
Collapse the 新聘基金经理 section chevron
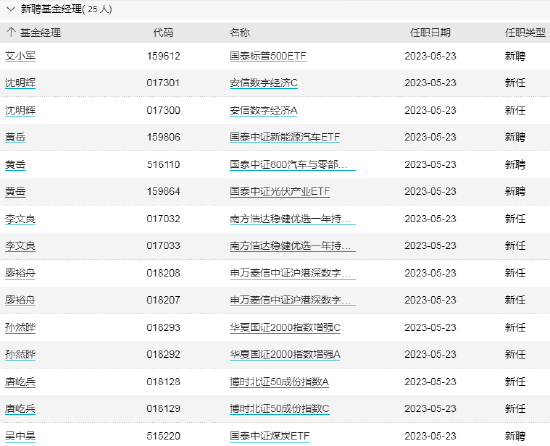tap(11, 9)
